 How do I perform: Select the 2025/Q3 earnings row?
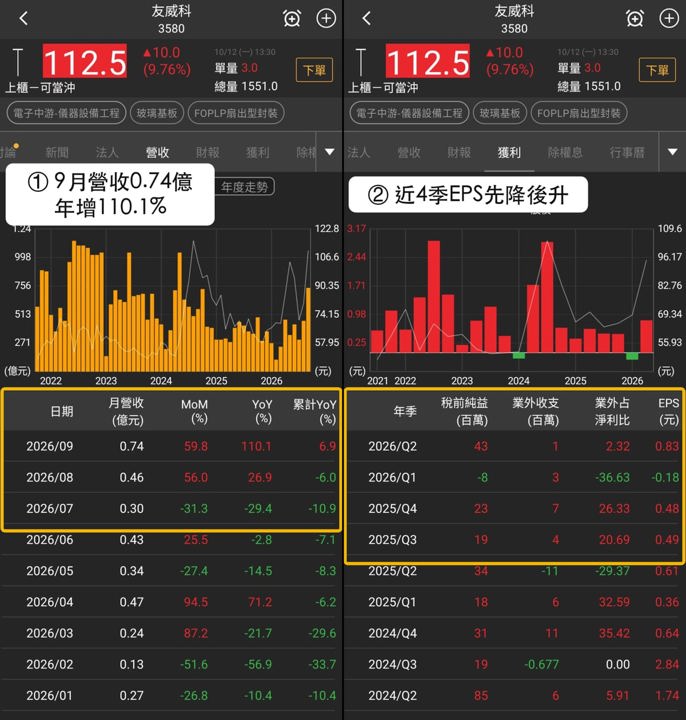(x=515, y=540)
